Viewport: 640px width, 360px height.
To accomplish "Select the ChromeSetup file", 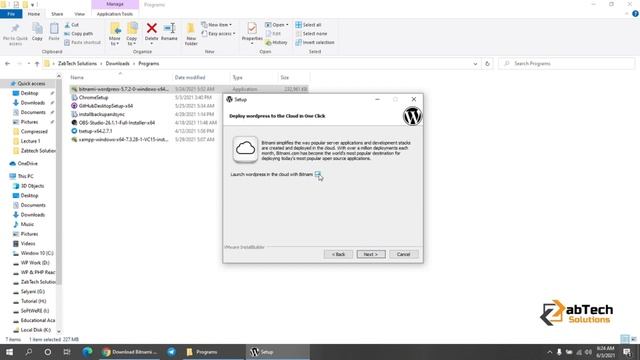I will click(93, 98).
